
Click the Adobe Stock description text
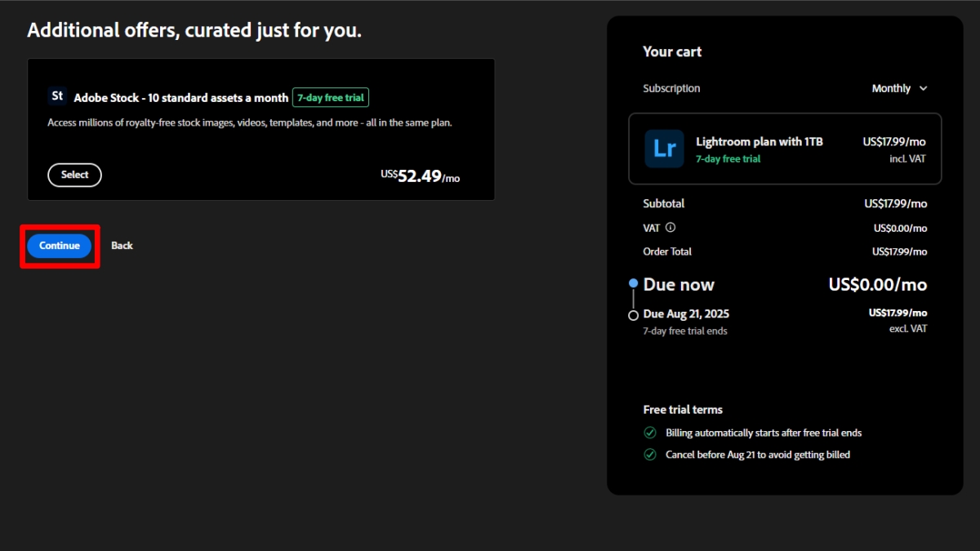tap(250, 122)
